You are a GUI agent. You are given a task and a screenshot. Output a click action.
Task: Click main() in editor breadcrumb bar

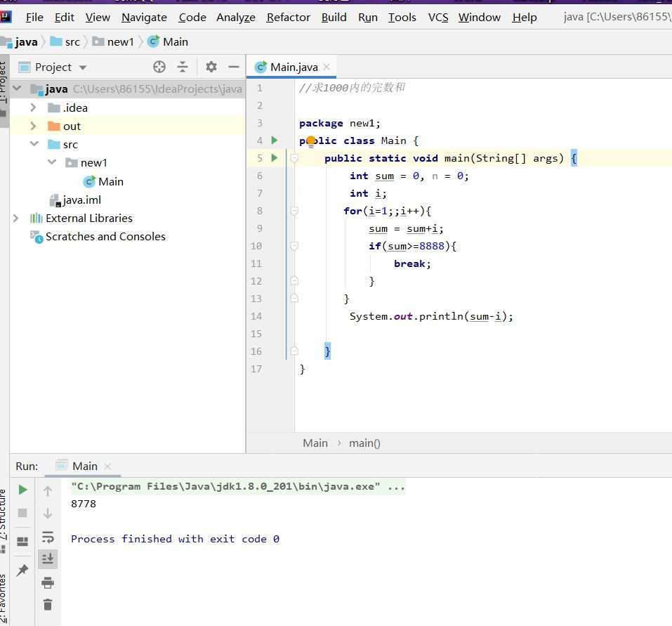[364, 443]
